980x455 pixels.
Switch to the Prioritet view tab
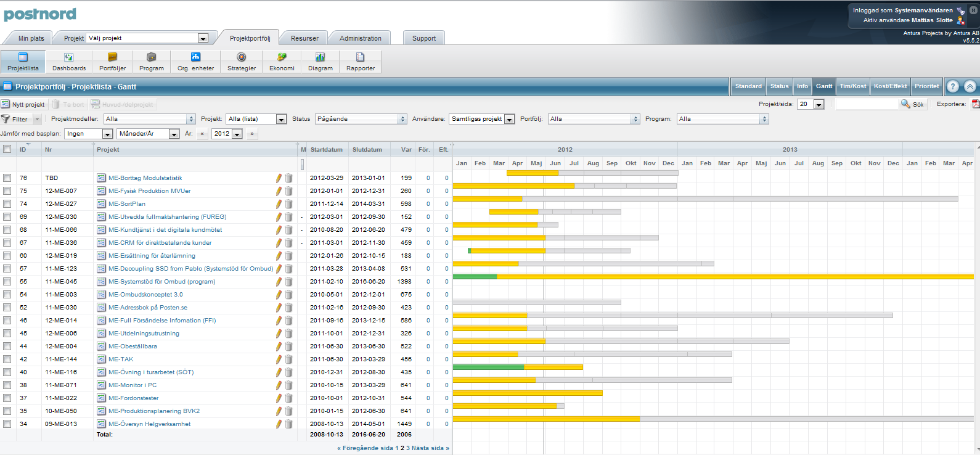(x=926, y=86)
